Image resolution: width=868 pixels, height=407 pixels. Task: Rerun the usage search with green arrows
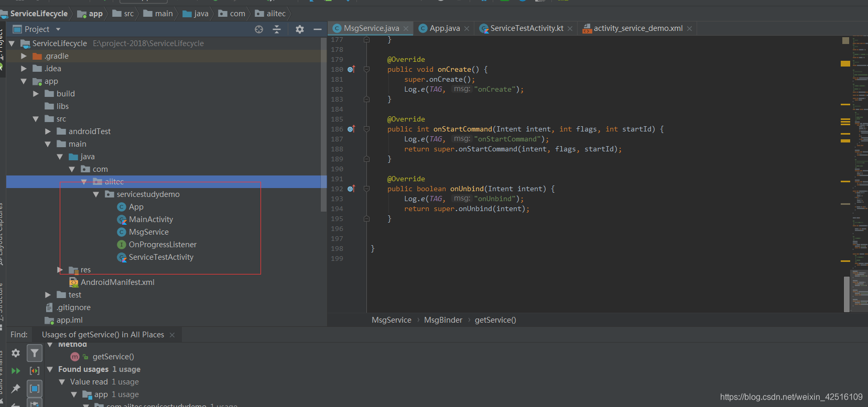coord(16,371)
